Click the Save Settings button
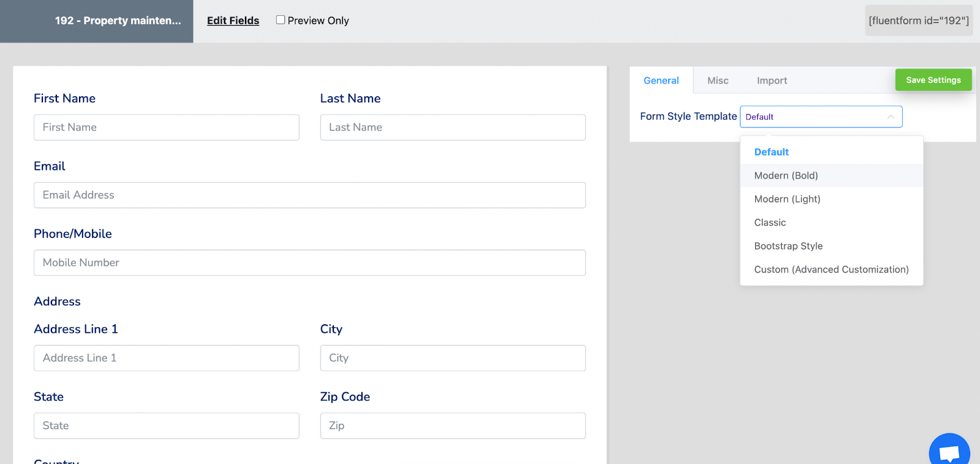This screenshot has height=464, width=980. coord(933,80)
